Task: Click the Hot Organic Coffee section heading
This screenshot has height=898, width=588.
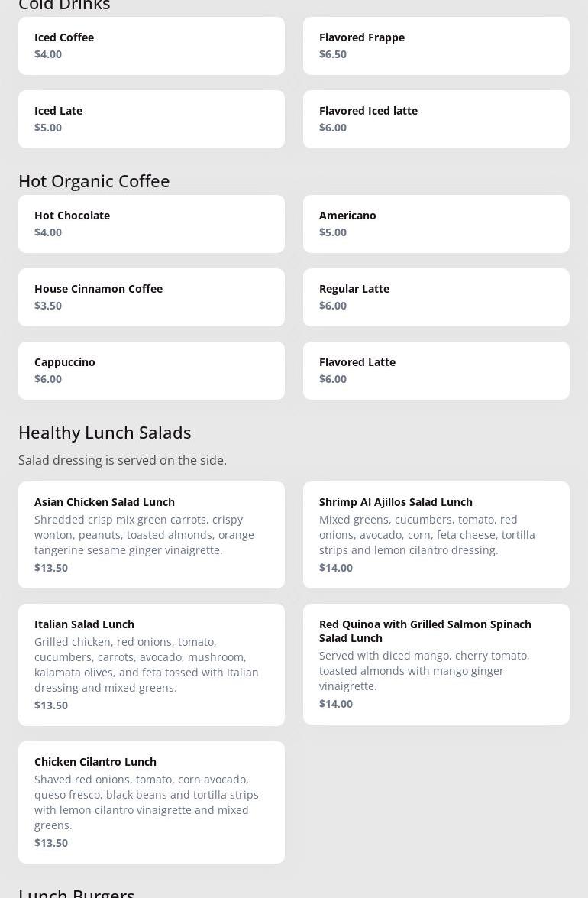Action: (x=94, y=181)
